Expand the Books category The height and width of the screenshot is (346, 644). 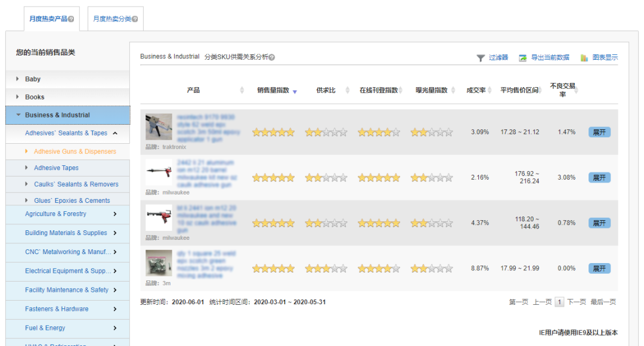point(17,97)
